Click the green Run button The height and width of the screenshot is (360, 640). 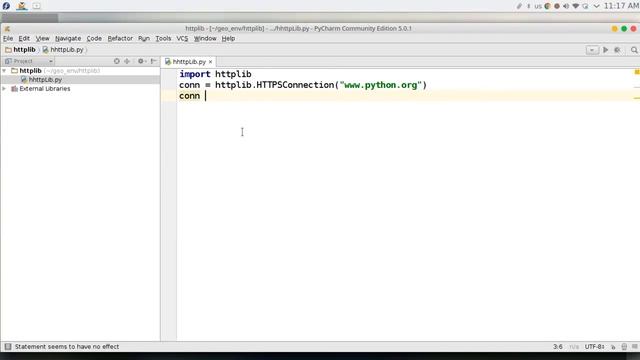pyautogui.click(x=606, y=50)
